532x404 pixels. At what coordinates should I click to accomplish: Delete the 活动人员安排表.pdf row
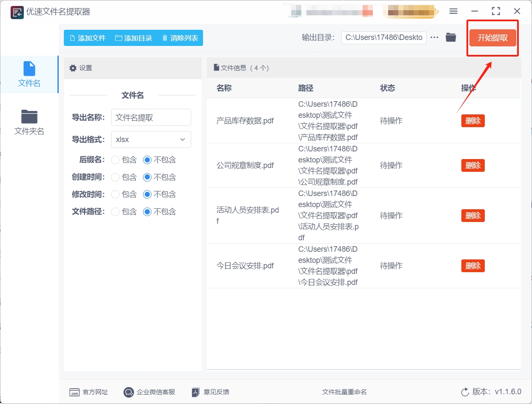[x=473, y=216]
